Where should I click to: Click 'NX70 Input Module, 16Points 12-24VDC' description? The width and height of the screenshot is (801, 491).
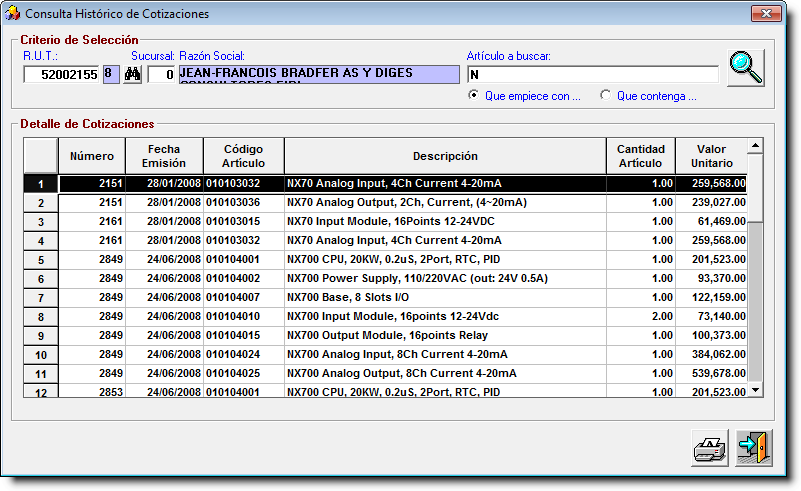[391, 221]
